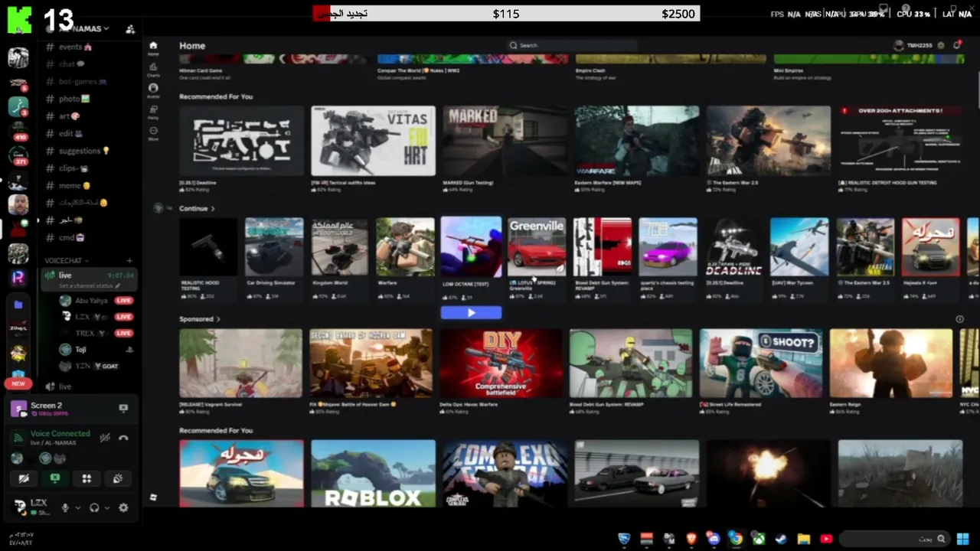Open the Discord soundboard button

tap(118, 478)
